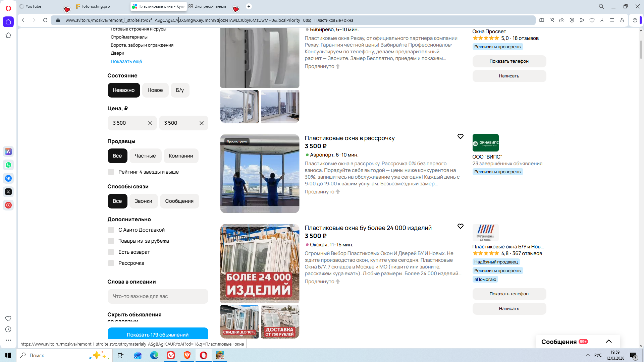Select 'Б/у' condition filter
This screenshot has width=644, height=362.
pyautogui.click(x=180, y=90)
